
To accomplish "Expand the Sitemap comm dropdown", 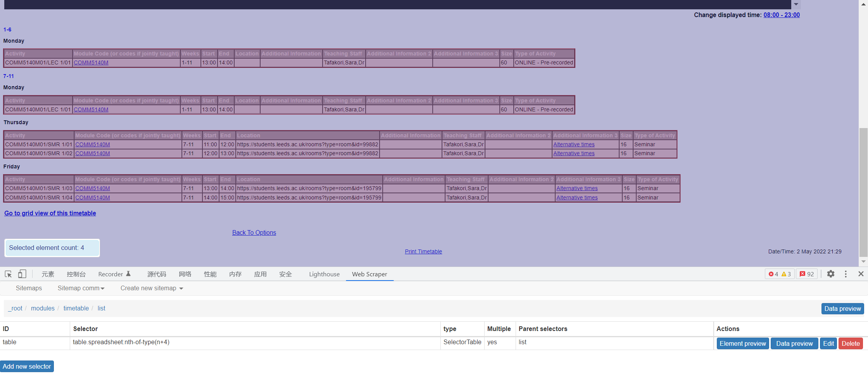I will click(81, 288).
